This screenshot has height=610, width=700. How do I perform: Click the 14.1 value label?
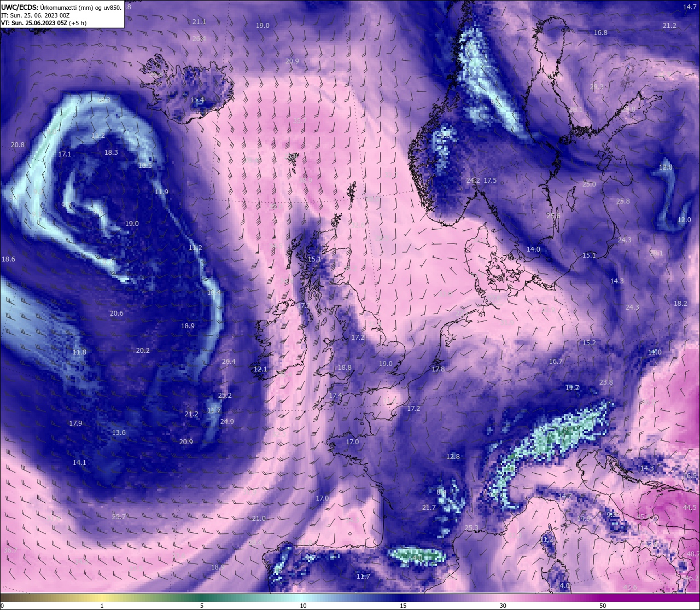[x=79, y=463]
